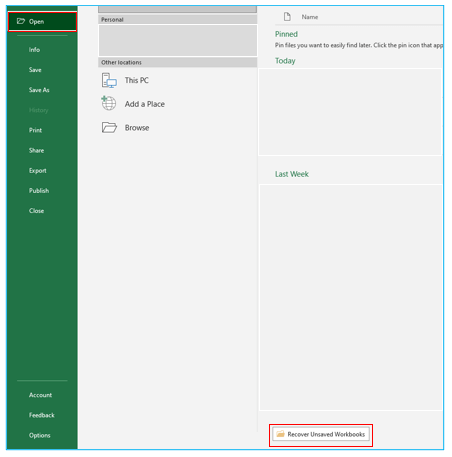Click the Add a Place globe icon
This screenshot has width=452, height=457.
pyautogui.click(x=109, y=103)
